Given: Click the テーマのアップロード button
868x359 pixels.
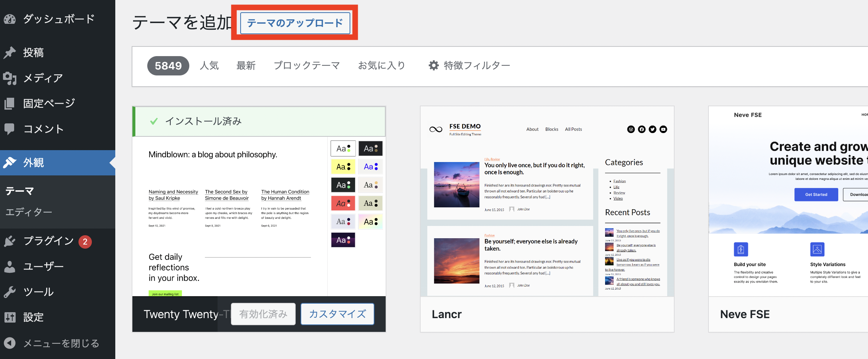Looking at the screenshot, I should 295,23.
